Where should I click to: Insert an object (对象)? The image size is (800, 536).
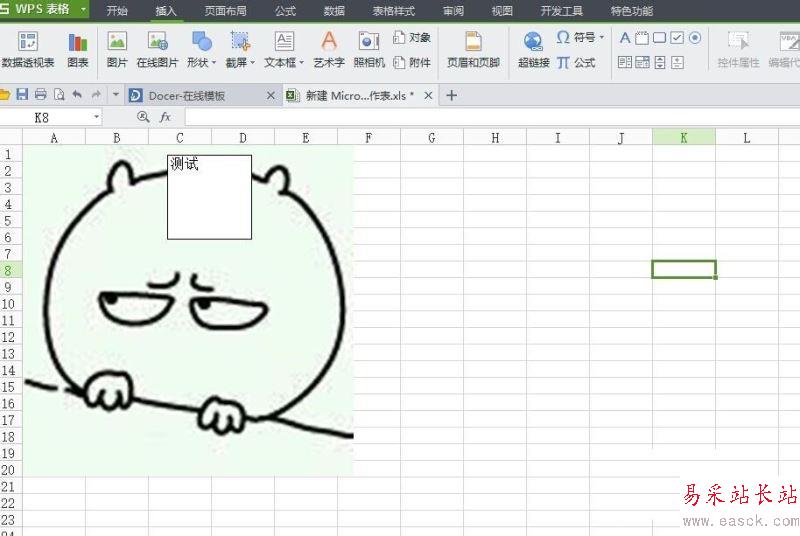pos(412,37)
